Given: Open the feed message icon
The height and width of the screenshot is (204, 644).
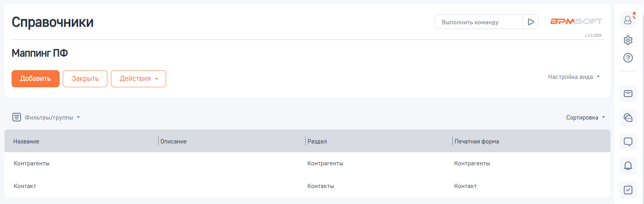Looking at the screenshot, I should tap(628, 142).
